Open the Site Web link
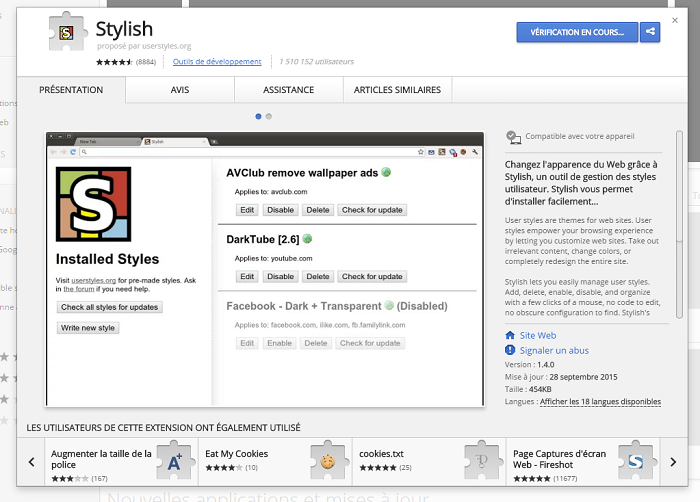 538,335
